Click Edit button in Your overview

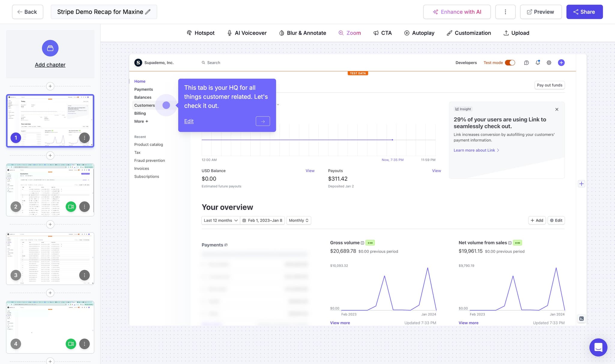click(556, 220)
